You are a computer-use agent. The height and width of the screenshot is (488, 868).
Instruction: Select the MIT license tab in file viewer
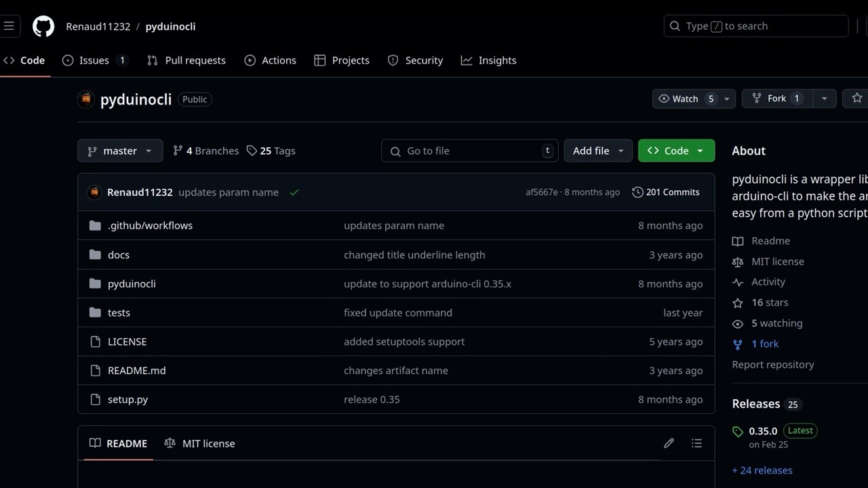(x=199, y=443)
